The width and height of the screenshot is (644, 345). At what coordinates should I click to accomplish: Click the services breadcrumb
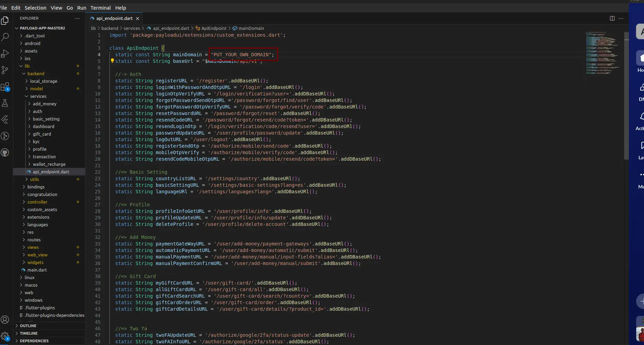pyautogui.click(x=132, y=28)
